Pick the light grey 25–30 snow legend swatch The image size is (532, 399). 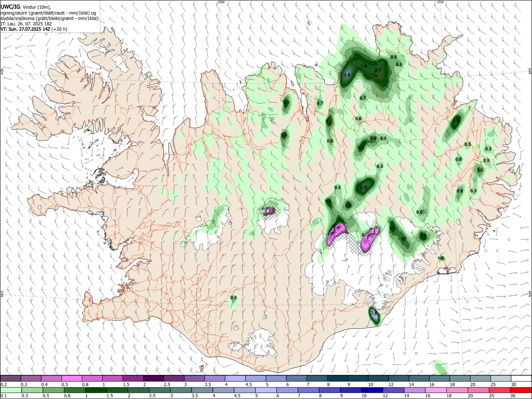tap(501, 379)
